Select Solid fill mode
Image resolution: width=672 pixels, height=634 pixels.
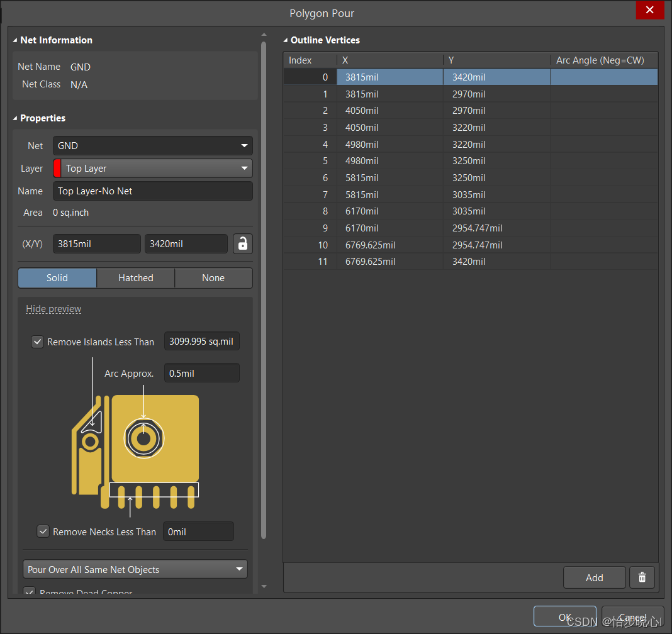click(57, 278)
